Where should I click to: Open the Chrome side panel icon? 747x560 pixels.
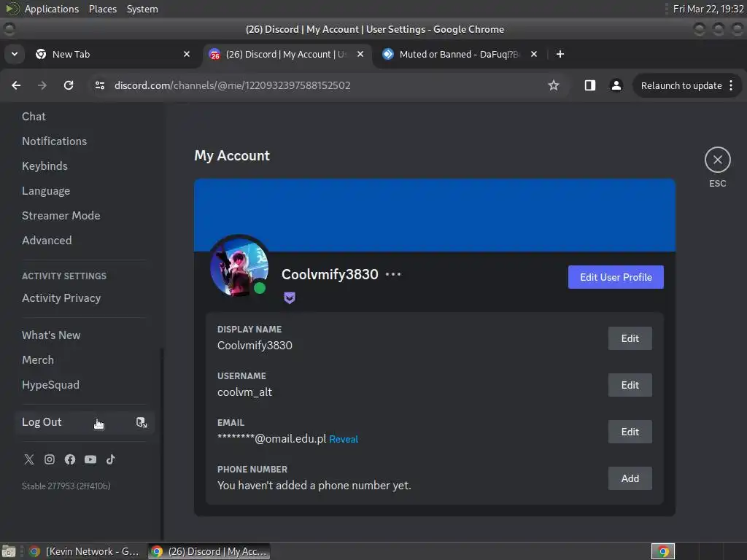(589, 85)
